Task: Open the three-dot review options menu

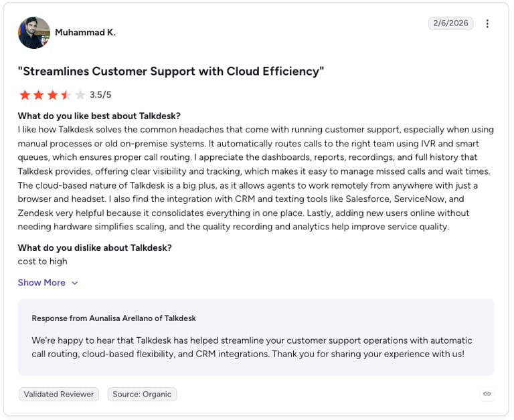Action: [487, 23]
